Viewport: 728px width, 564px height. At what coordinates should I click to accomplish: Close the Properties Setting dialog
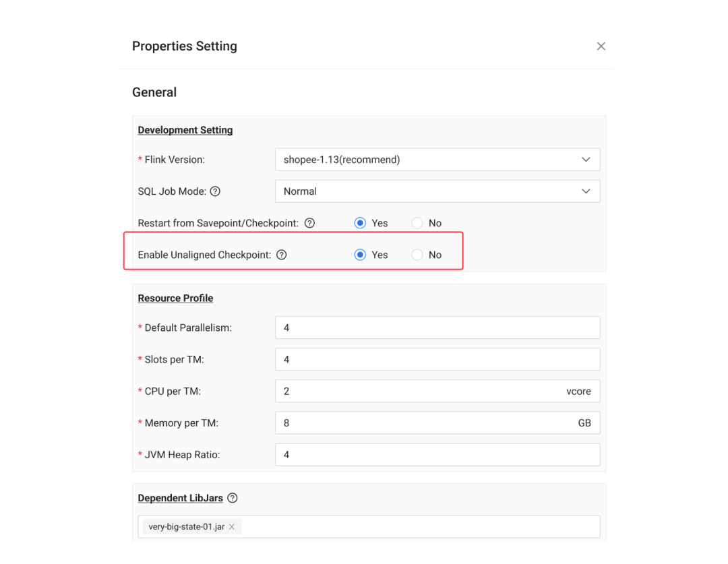tap(601, 46)
